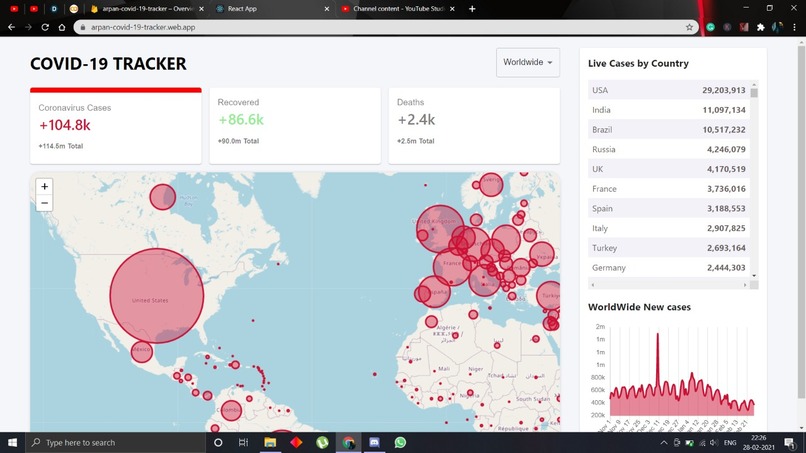Bookmark this page with the star icon

pyautogui.click(x=689, y=27)
